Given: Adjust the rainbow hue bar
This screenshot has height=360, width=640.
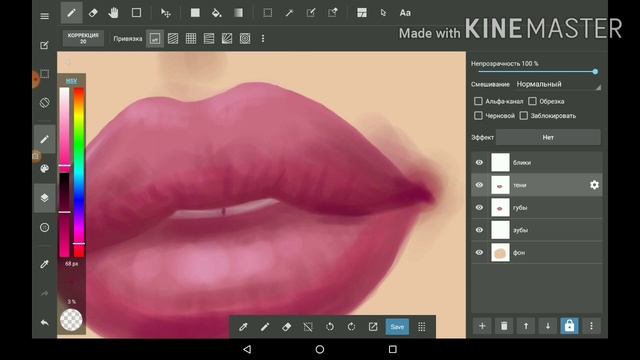Looking at the screenshot, I should click(x=79, y=172).
